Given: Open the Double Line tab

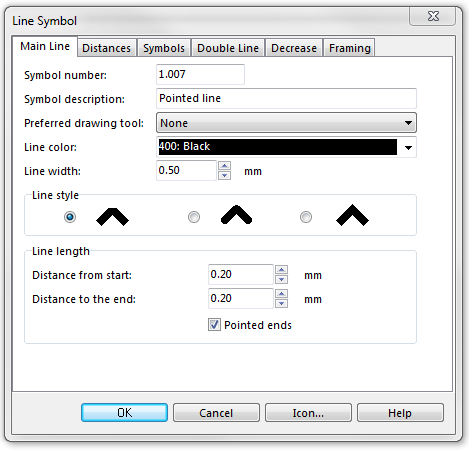Looking at the screenshot, I should (x=228, y=48).
